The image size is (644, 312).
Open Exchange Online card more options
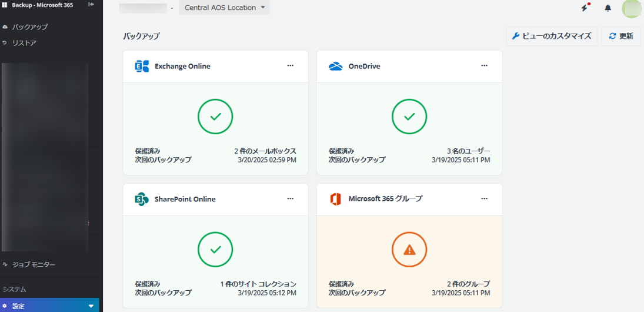pyautogui.click(x=291, y=65)
